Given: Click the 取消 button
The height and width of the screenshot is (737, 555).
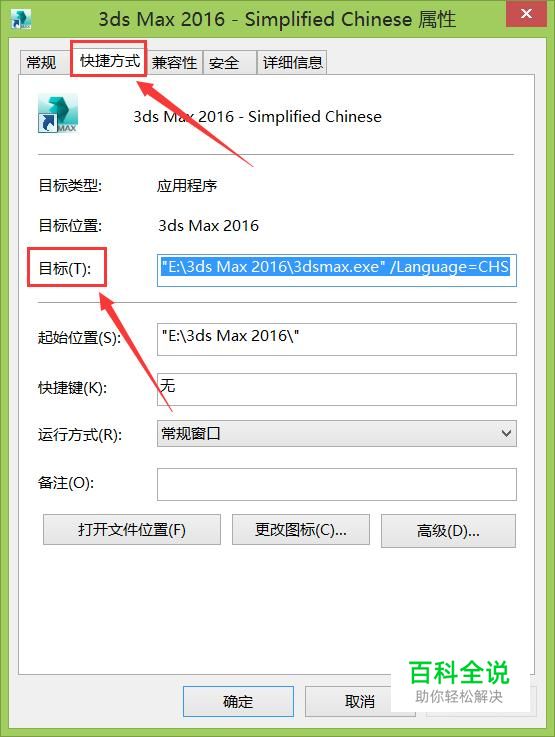Looking at the screenshot, I should [360, 701].
